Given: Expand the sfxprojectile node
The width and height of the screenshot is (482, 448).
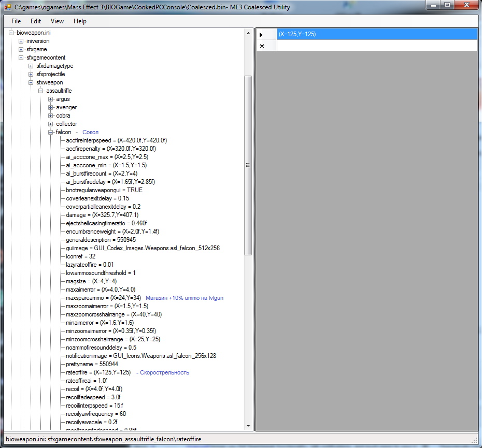Looking at the screenshot, I should [31, 74].
